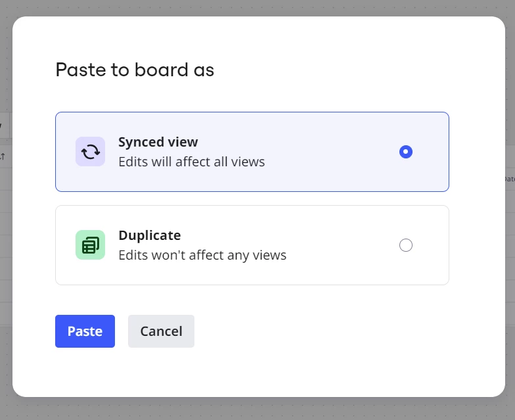This screenshot has height=420, width=515.
Task: Select the Synced view radio button
Action: (406, 152)
